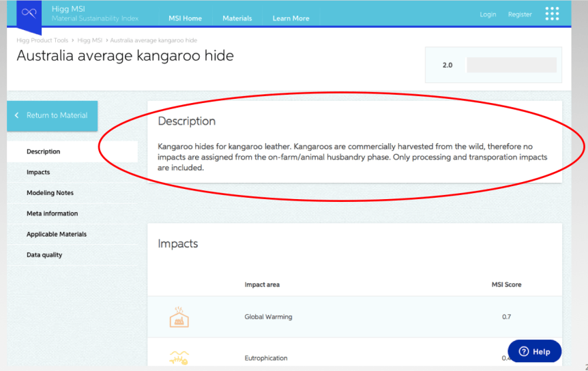Click the Eutrophication impact icon
This screenshot has height=371, width=588.
point(179,357)
